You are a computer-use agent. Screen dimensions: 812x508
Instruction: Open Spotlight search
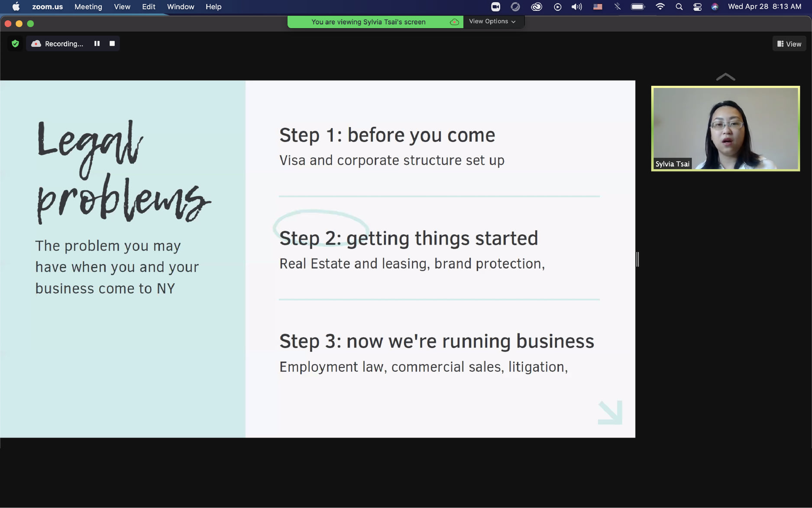pos(679,6)
